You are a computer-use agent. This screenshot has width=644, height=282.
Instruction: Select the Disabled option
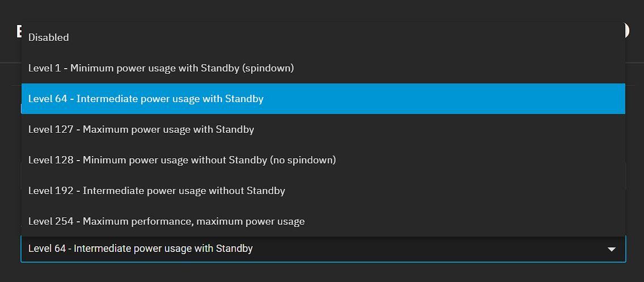pos(49,37)
